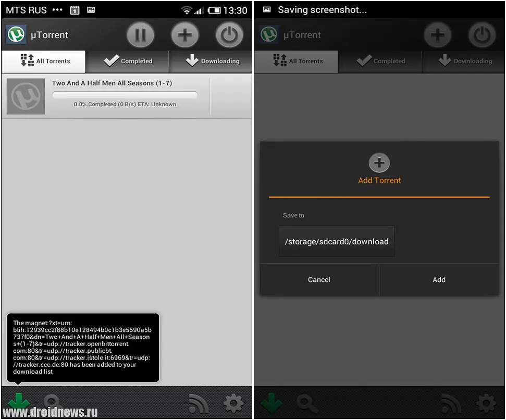Open Downloading tab in left screen

(x=211, y=61)
